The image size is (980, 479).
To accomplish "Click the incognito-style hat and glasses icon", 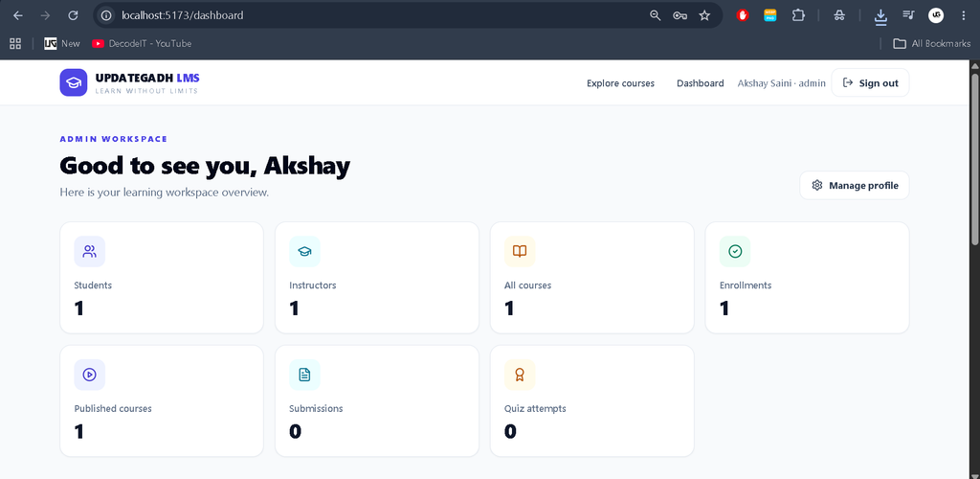I will [839, 15].
